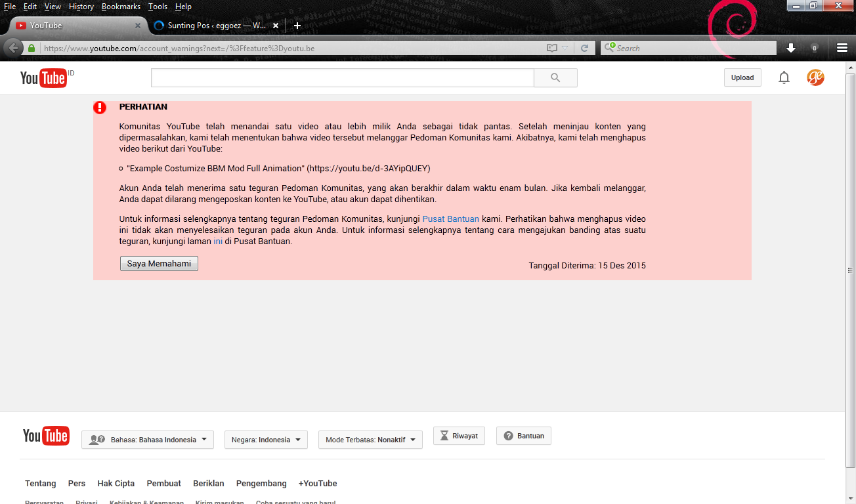The height and width of the screenshot is (504, 856).
Task: Click the search magnifier button
Action: [555, 77]
